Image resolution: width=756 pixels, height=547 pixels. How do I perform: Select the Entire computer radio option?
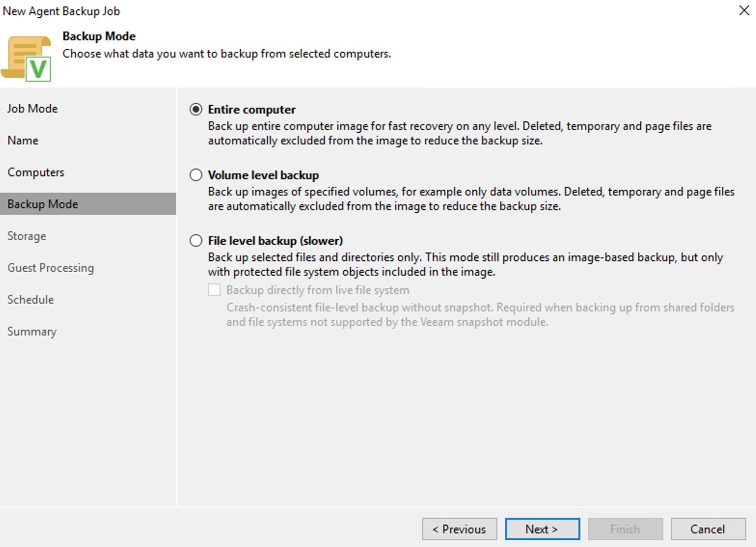point(196,110)
